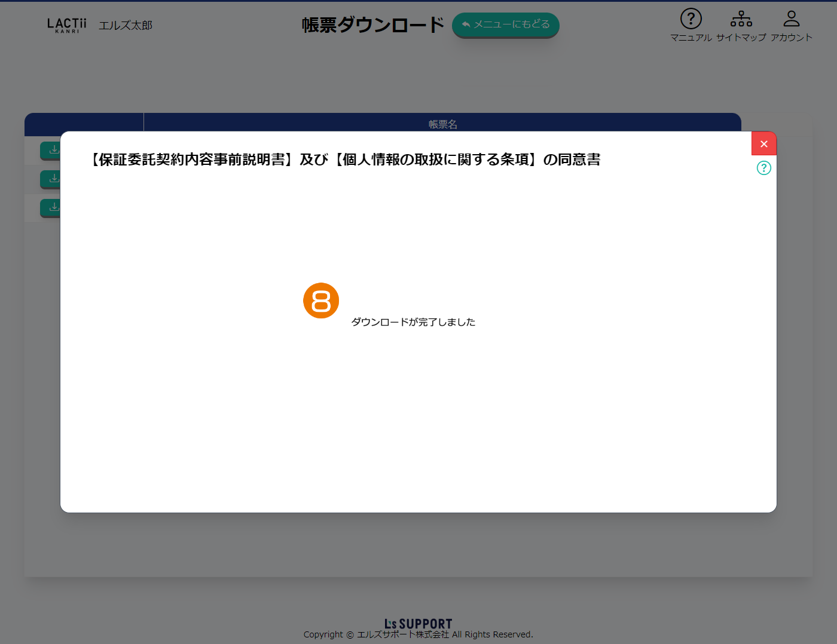Click the 帳票ダウンロード page heading

click(372, 24)
